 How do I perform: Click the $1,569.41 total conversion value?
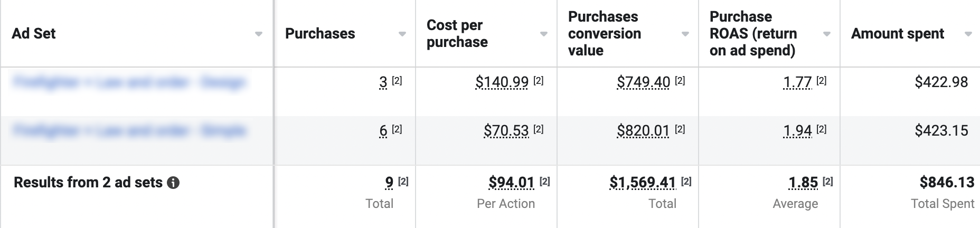pos(643,183)
